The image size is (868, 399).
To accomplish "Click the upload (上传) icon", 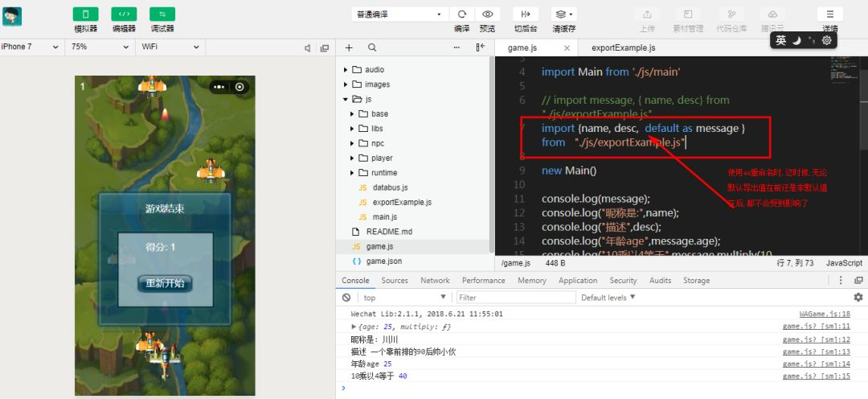I will click(x=647, y=14).
